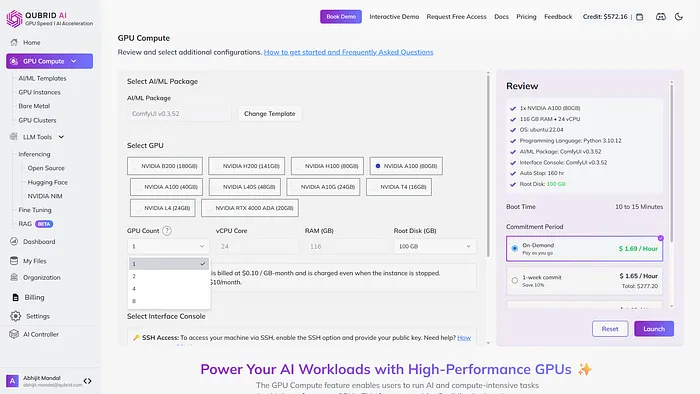The height and width of the screenshot is (394, 700).
Task: Pick GPU count option 4
Action: (169, 289)
